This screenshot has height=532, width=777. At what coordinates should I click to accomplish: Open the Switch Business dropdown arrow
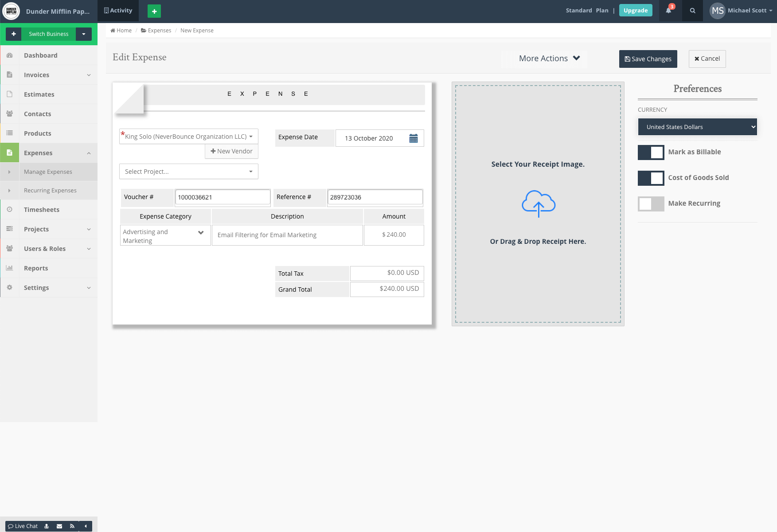click(84, 34)
